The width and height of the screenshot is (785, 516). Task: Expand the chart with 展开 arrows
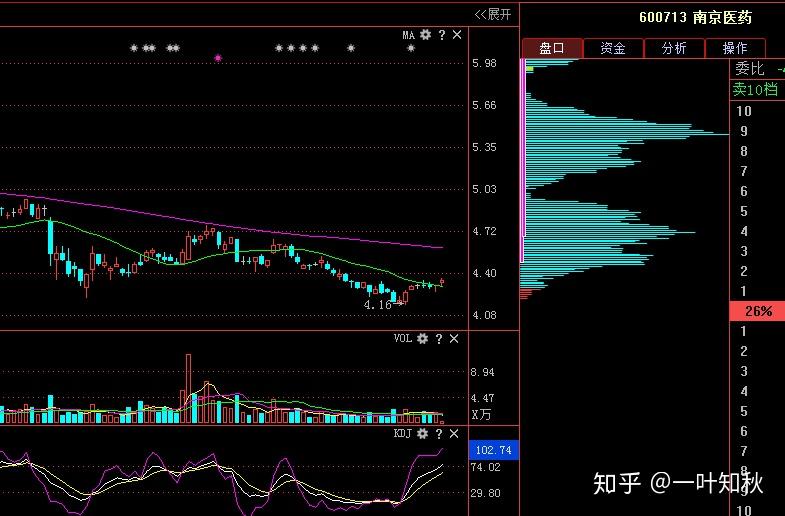(x=493, y=15)
